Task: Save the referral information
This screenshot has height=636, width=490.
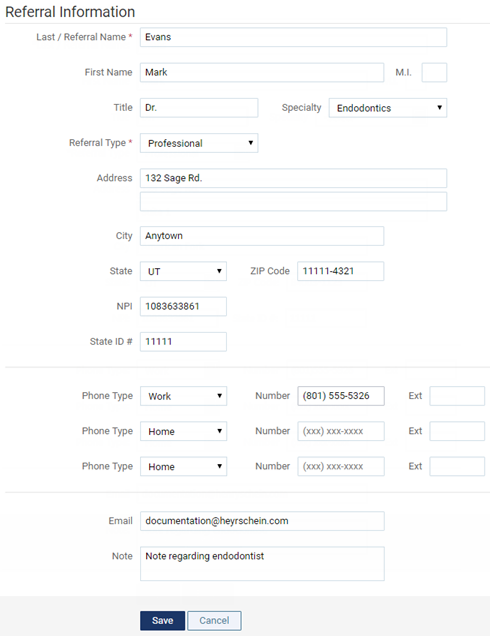Action: [x=162, y=621]
